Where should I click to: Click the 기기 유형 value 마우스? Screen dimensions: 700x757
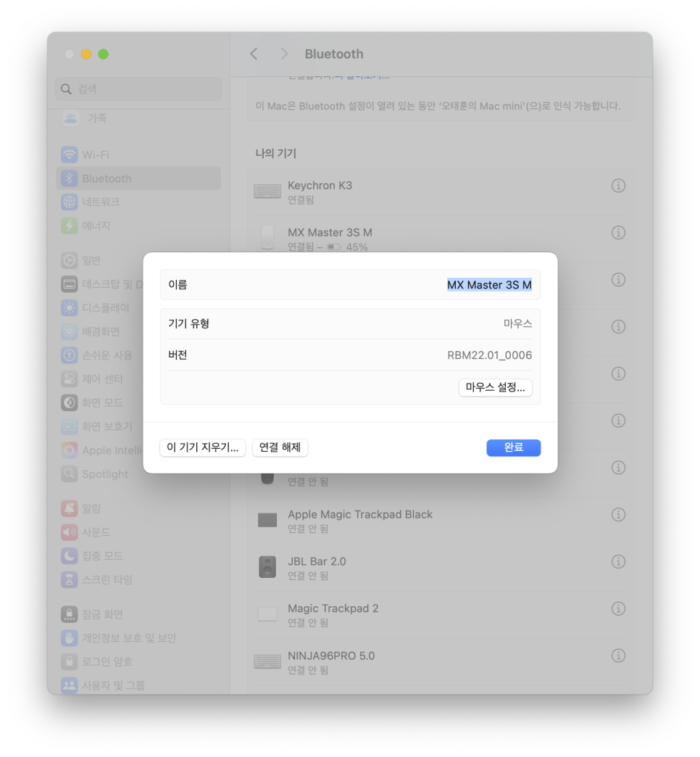coord(517,323)
